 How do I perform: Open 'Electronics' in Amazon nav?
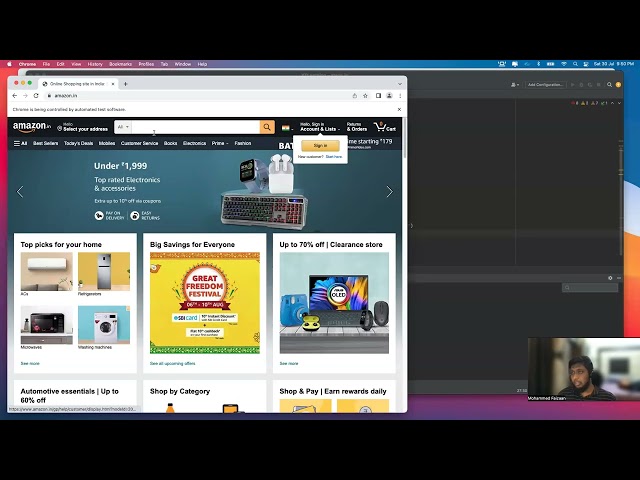[194, 144]
